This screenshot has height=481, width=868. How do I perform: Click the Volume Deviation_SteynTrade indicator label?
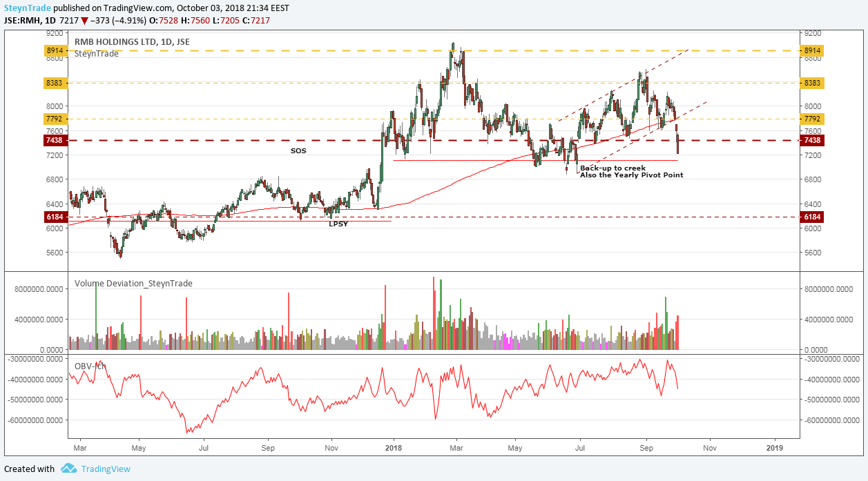pos(133,284)
